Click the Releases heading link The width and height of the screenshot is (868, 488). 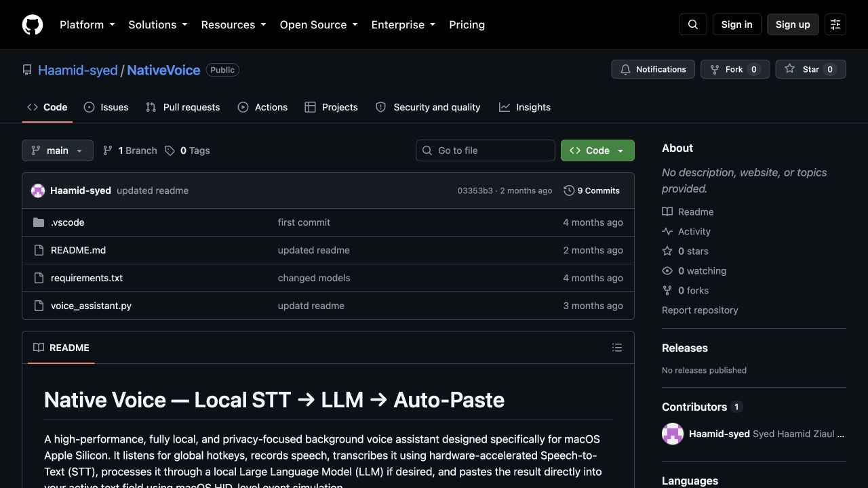click(x=685, y=348)
